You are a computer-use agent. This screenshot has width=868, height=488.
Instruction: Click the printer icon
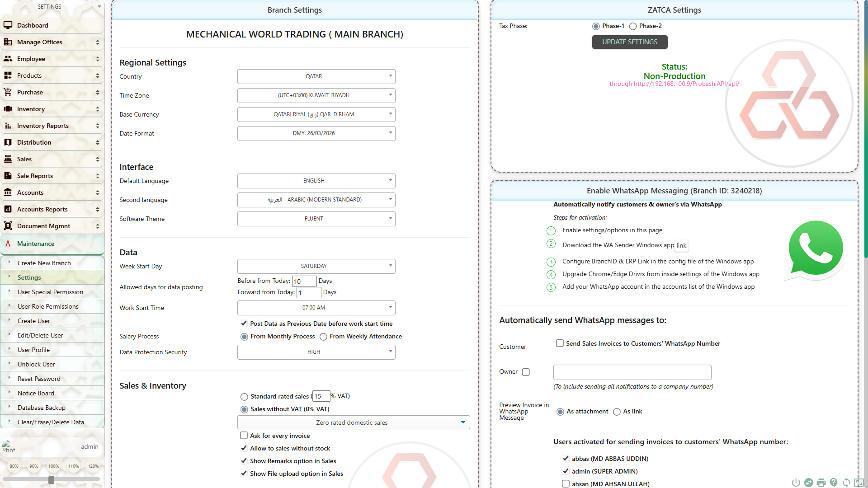[x=821, y=483]
